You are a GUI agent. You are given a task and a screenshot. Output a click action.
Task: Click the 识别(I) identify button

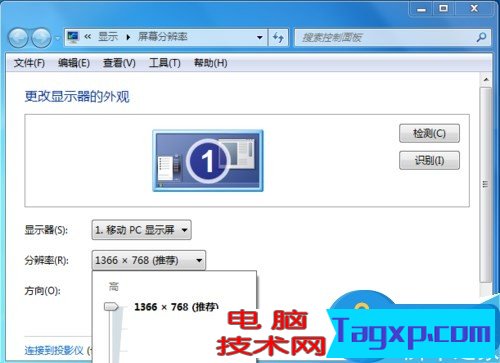[x=429, y=161]
